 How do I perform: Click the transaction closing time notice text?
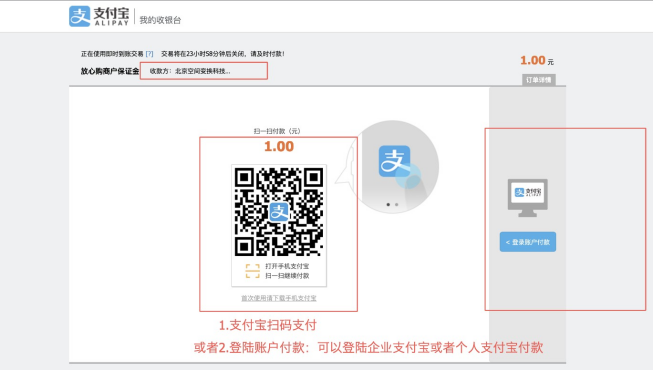(223, 54)
